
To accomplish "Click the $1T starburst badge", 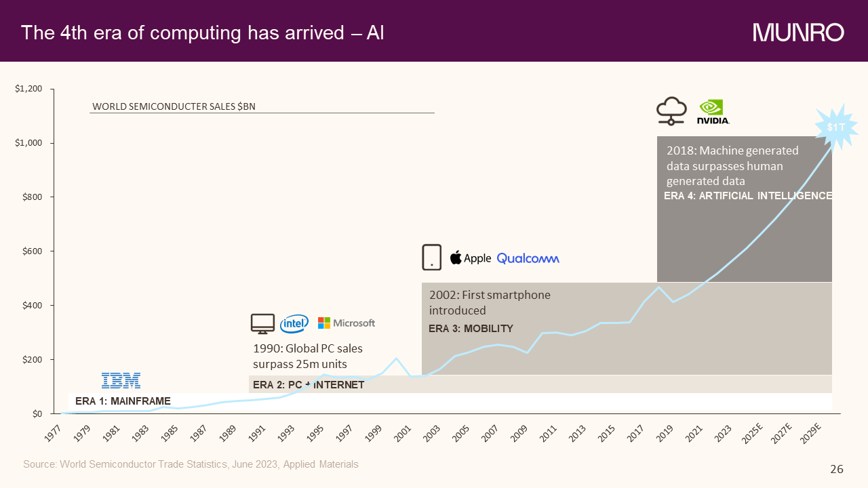I will pyautogui.click(x=836, y=127).
